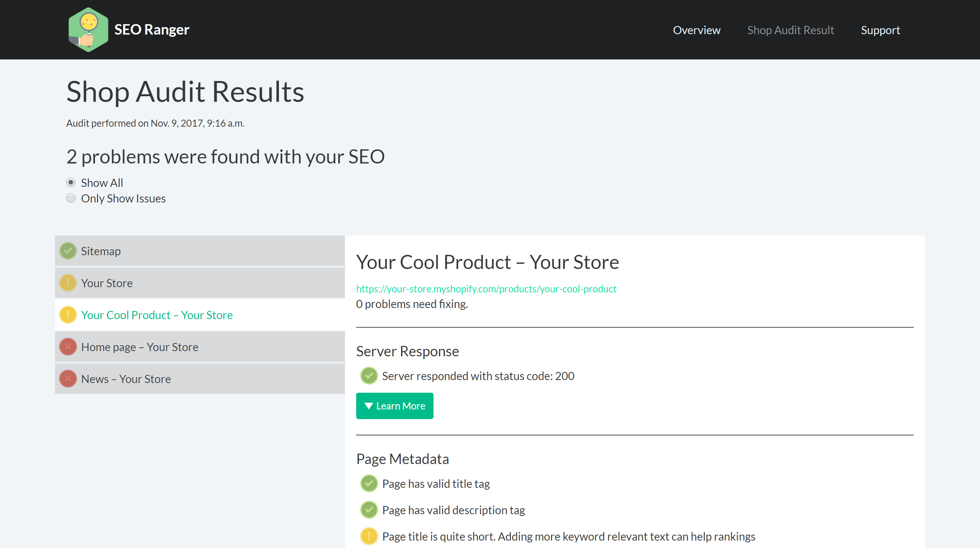Click the check icon for valid title tag
The height and width of the screenshot is (548, 980).
pos(369,484)
